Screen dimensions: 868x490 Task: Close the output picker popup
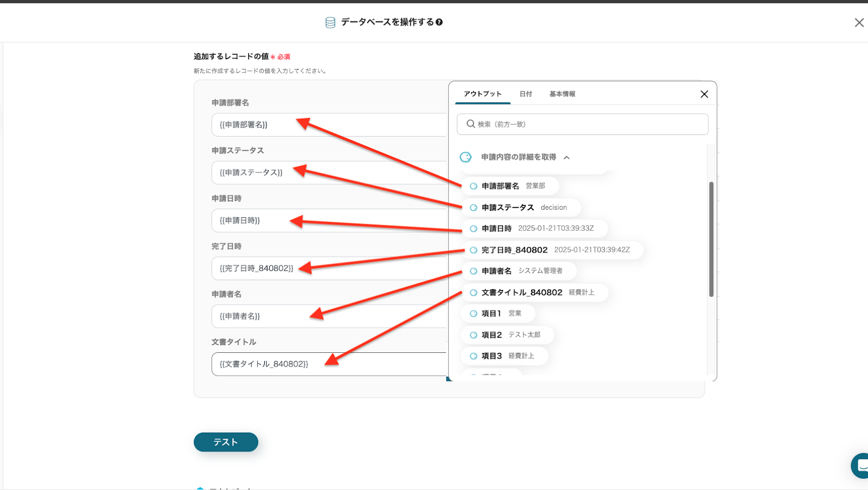point(704,94)
